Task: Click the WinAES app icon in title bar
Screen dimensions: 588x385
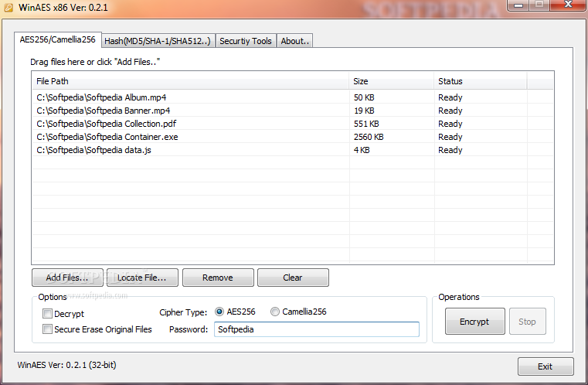Action: [8, 8]
